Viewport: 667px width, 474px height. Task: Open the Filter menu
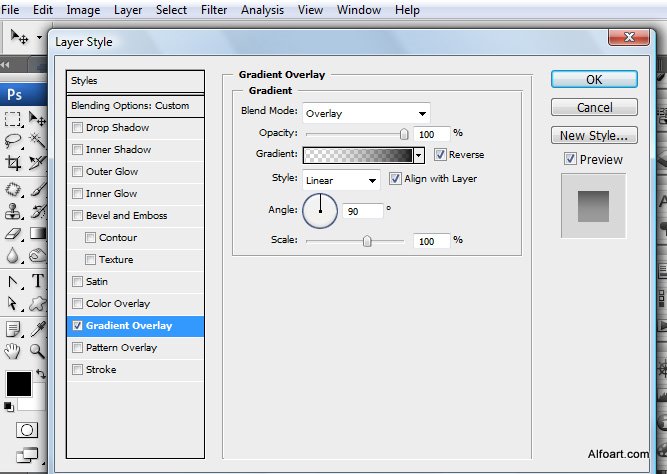pyautogui.click(x=213, y=10)
